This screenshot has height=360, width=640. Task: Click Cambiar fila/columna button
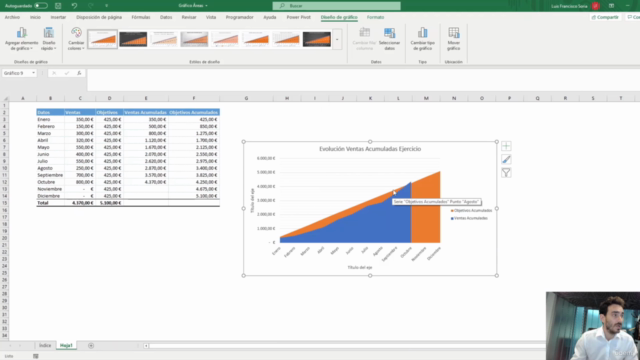(364, 39)
